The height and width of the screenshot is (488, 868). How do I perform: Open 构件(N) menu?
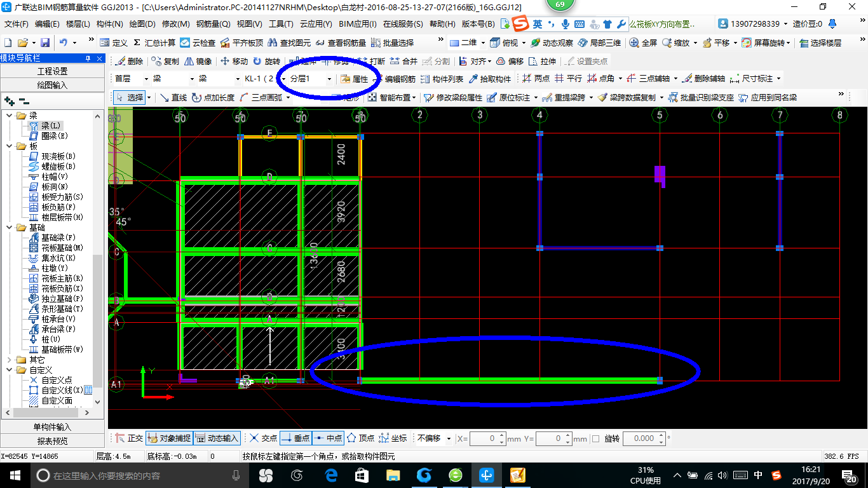[109, 24]
